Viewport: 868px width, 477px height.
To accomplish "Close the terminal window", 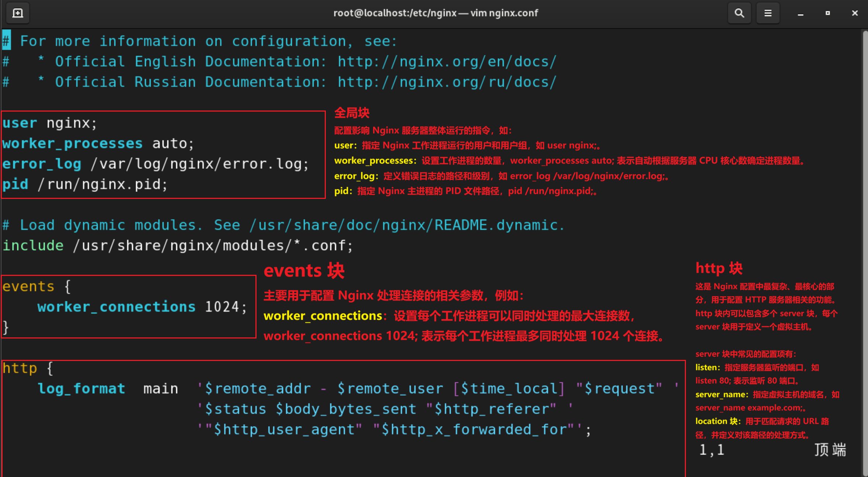I will [x=855, y=13].
